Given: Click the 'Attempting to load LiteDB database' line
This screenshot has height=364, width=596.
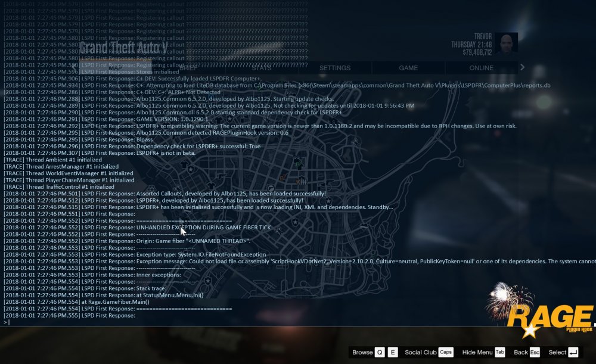Looking at the screenshot, I should click(x=277, y=85).
